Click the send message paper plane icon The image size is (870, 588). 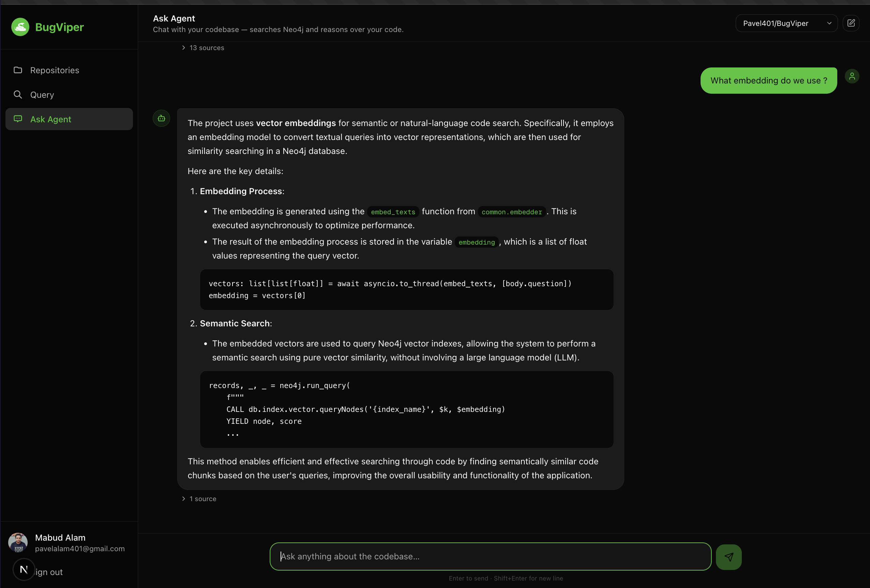pos(728,557)
